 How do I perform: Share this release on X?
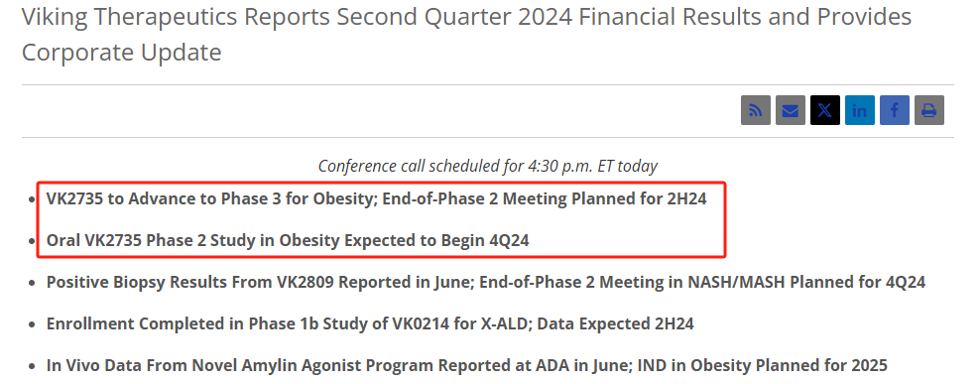click(x=825, y=111)
